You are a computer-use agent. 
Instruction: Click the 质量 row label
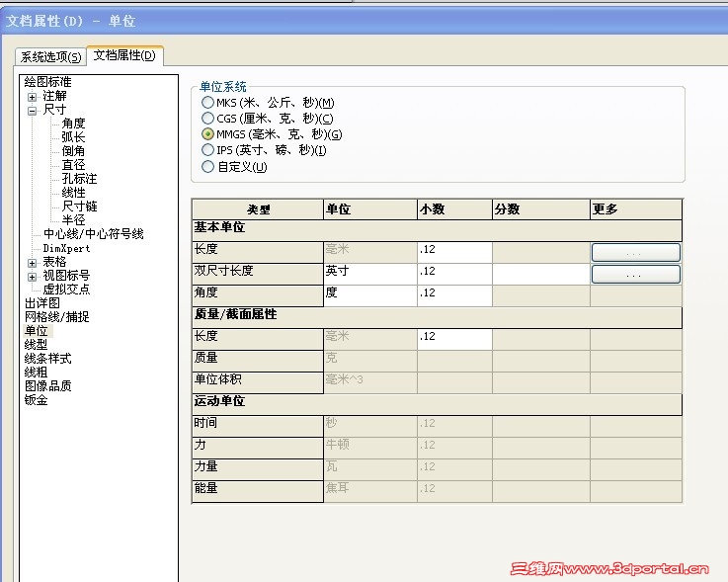258,361
